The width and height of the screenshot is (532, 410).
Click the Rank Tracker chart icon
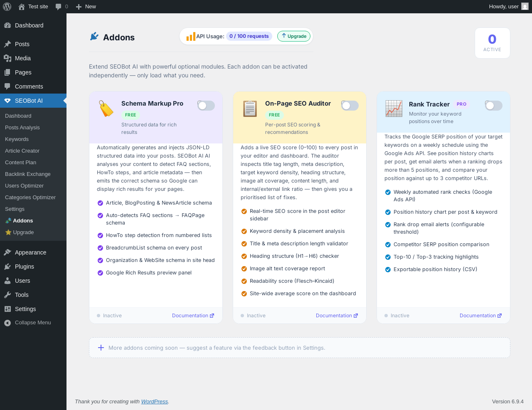click(x=394, y=109)
